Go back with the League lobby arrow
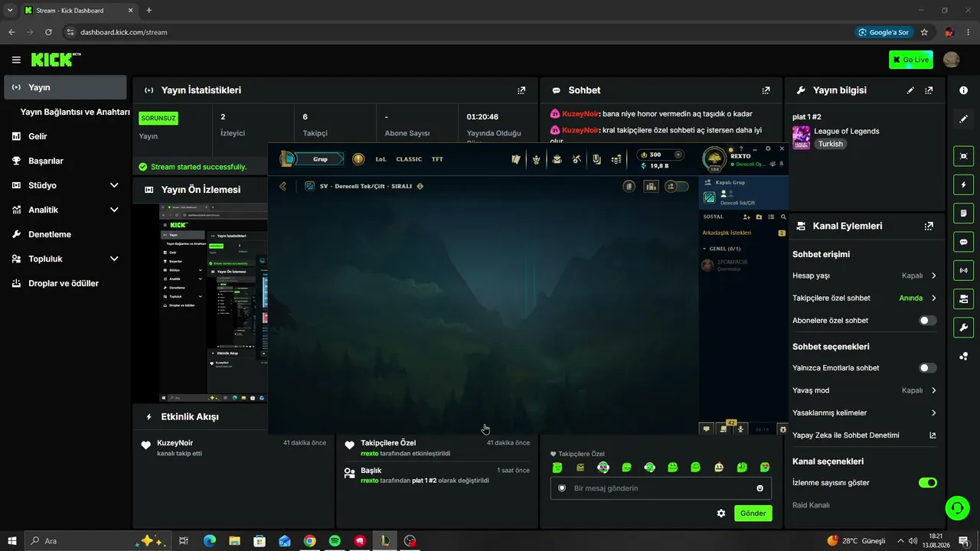Image resolution: width=980 pixels, height=551 pixels. point(283,186)
